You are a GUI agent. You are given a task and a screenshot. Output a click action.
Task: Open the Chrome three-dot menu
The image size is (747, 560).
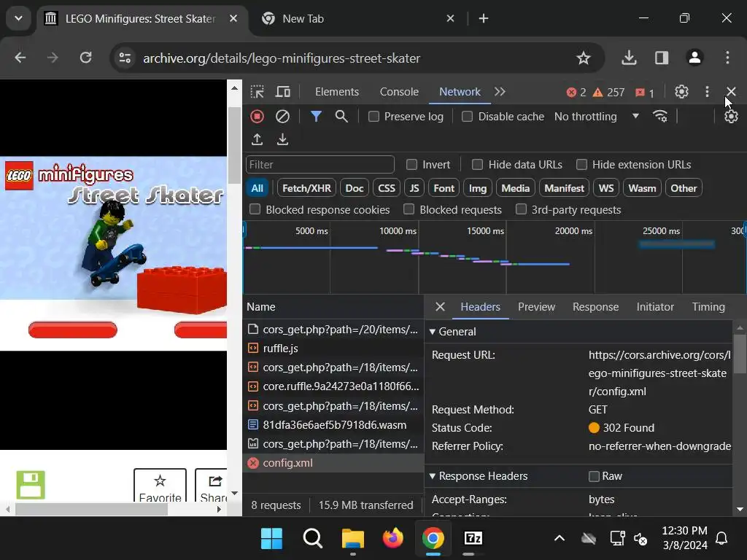tap(727, 58)
